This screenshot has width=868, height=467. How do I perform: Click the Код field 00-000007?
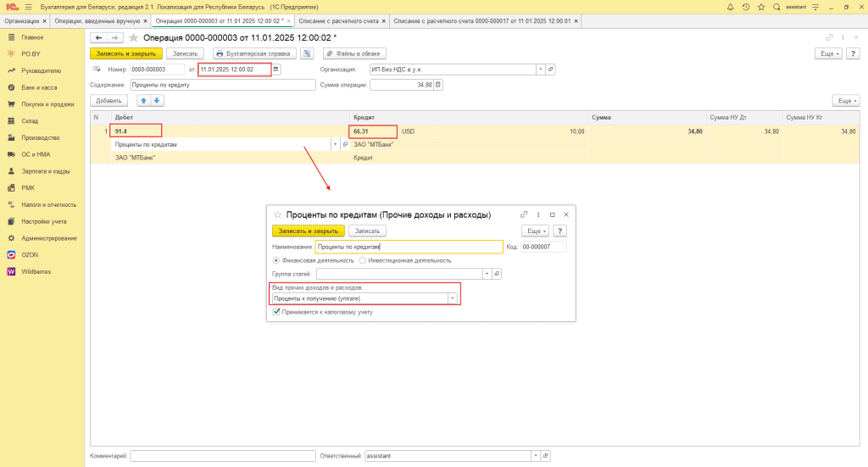point(543,247)
